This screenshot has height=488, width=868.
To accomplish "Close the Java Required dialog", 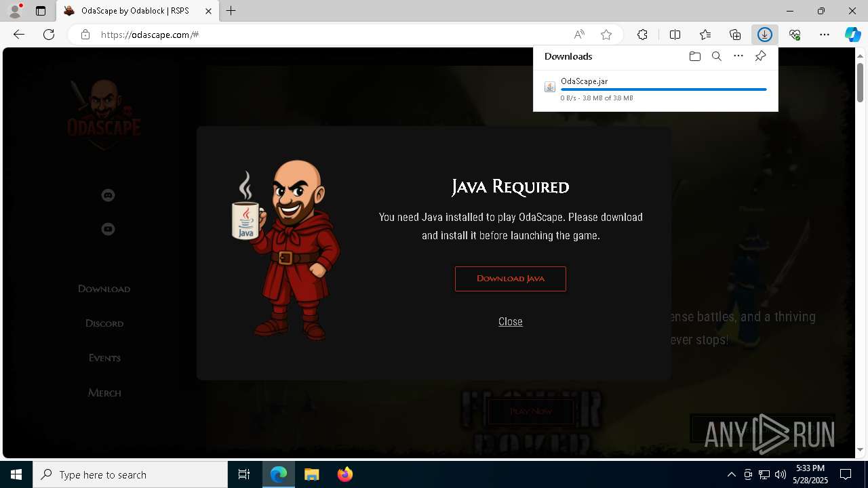I will click(510, 321).
